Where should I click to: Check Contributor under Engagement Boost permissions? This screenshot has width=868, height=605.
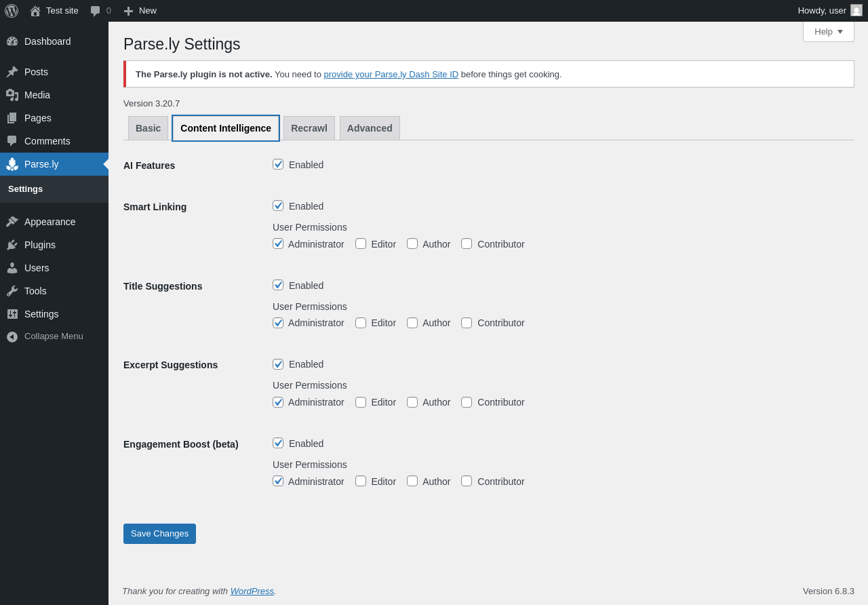(x=467, y=481)
